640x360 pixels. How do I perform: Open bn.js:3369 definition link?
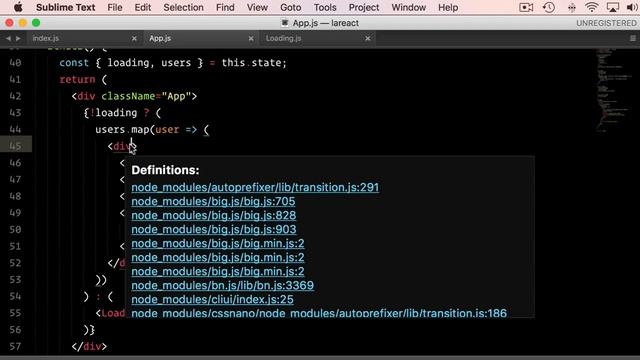pyautogui.click(x=222, y=285)
